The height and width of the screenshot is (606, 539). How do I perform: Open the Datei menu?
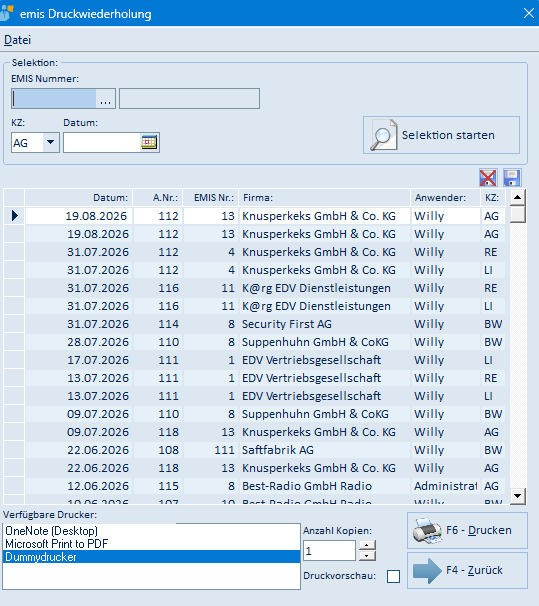tap(17, 40)
